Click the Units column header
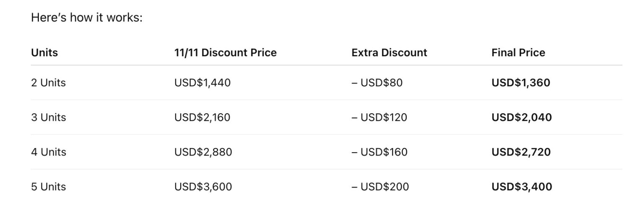This screenshot has width=644, height=205. [44, 53]
